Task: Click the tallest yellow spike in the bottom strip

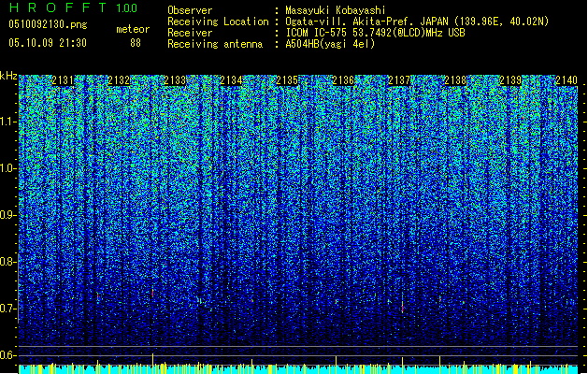Action: [152, 363]
